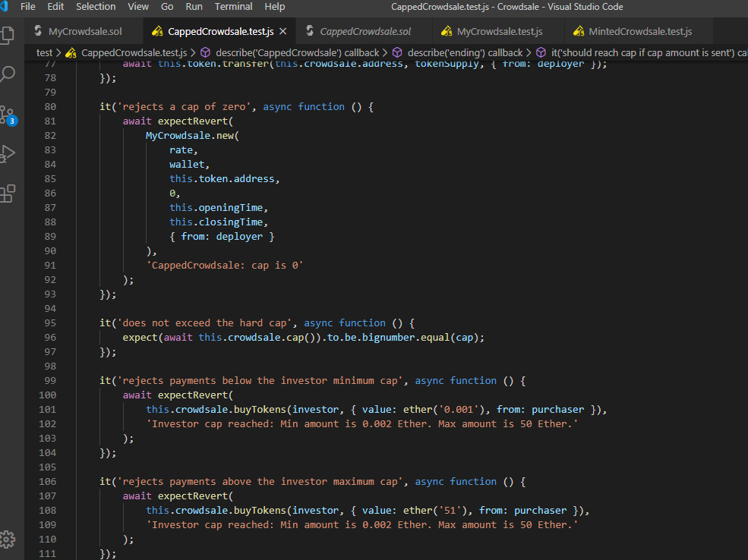Image resolution: width=748 pixels, height=560 pixels.
Task: Open the Search view in activity bar
Action: (8, 74)
